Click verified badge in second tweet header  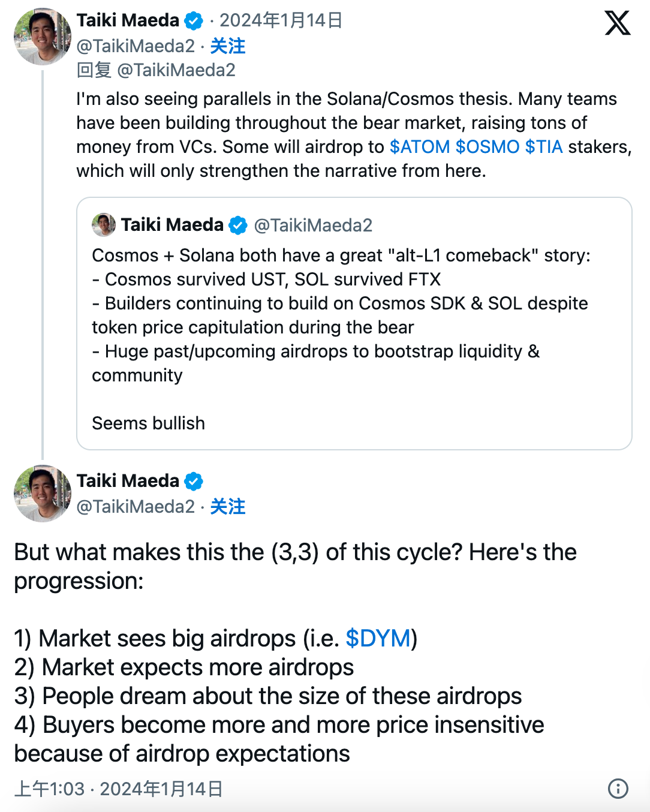tap(194, 482)
